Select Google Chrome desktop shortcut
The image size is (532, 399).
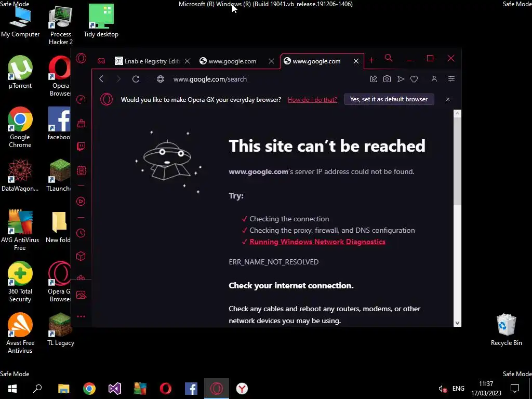click(x=20, y=127)
